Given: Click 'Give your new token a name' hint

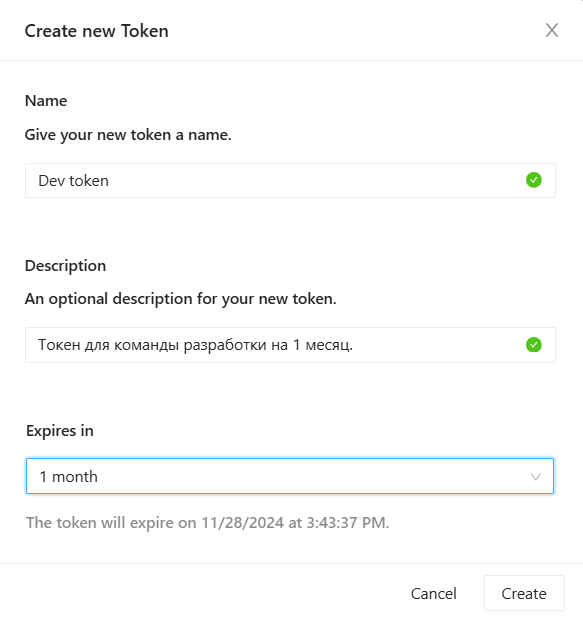Looking at the screenshot, I should [x=128, y=135].
